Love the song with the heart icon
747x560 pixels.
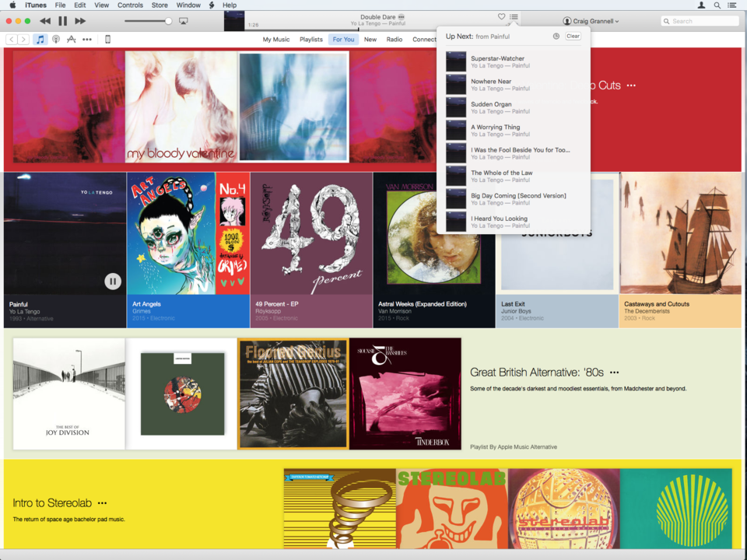(x=501, y=16)
